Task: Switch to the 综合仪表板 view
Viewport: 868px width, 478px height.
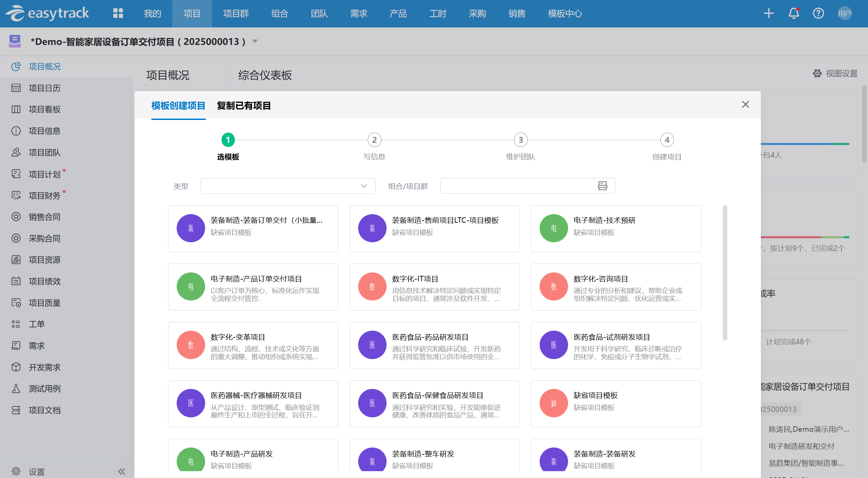Action: [264, 75]
